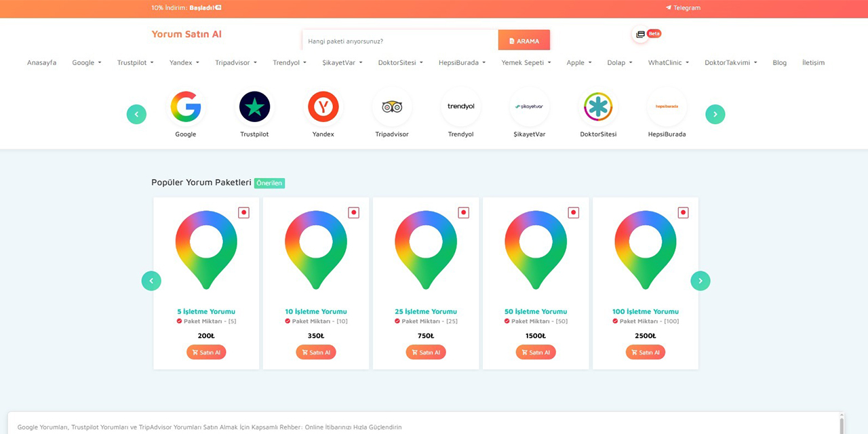This screenshot has height=434, width=868.
Task: Expand the WhatClinic menu dropdown
Action: (669, 62)
